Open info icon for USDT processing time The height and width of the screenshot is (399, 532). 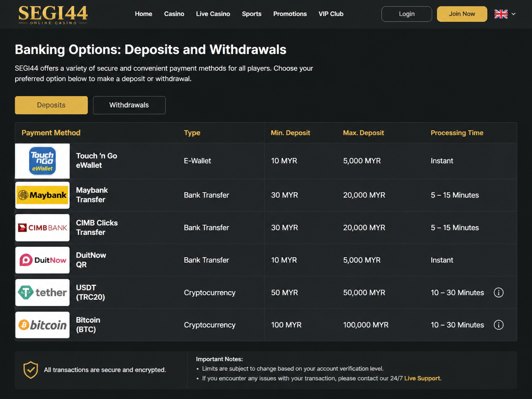point(498,292)
